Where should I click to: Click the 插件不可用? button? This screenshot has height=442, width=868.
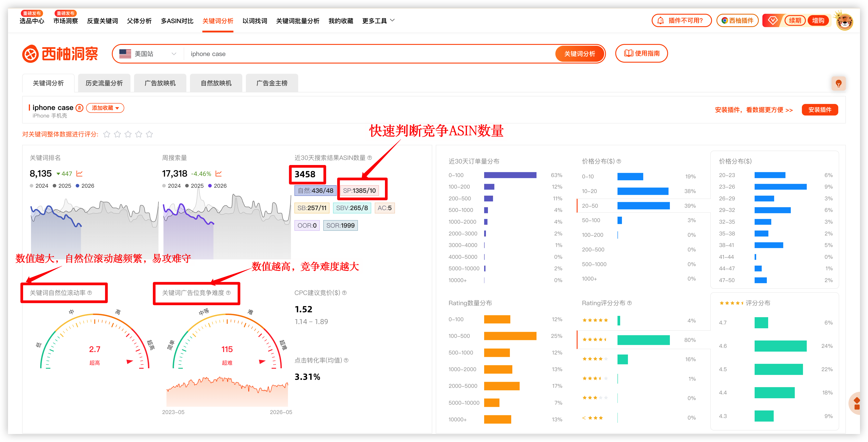(x=682, y=21)
